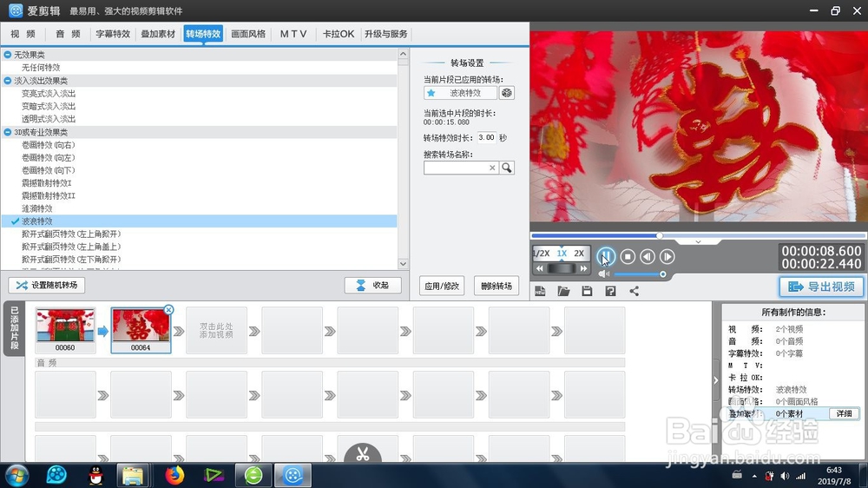Click the transition list scroll-down arrow
The width and height of the screenshot is (868, 488).
coord(403,264)
